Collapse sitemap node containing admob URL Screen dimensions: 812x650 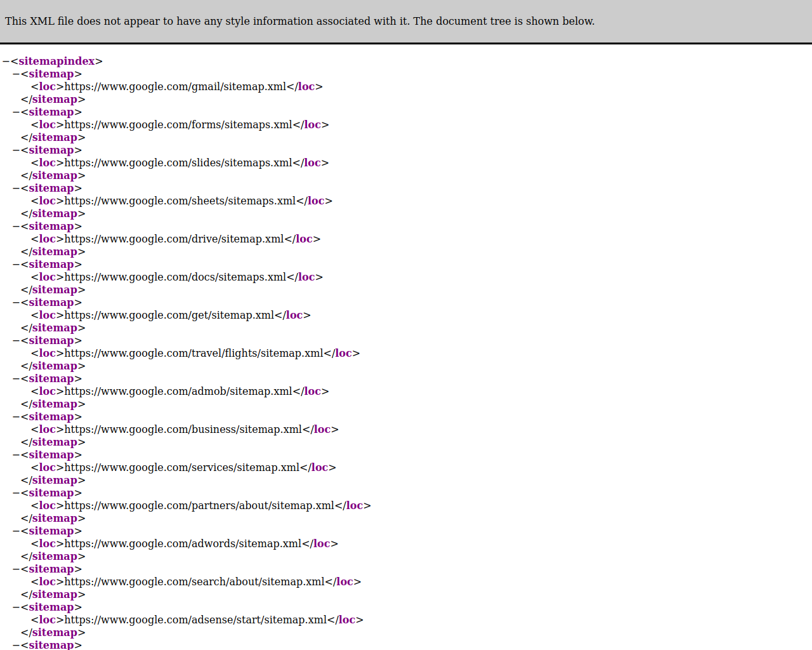pyautogui.click(x=16, y=379)
